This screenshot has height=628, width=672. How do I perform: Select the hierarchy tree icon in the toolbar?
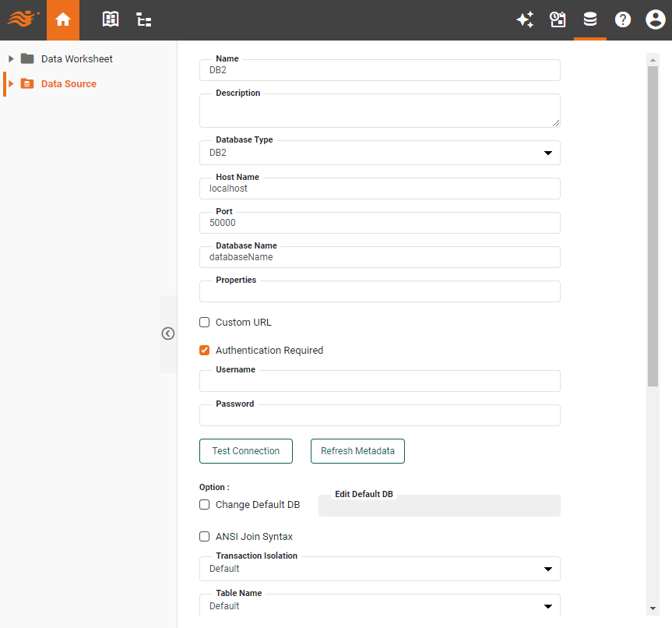click(x=143, y=19)
